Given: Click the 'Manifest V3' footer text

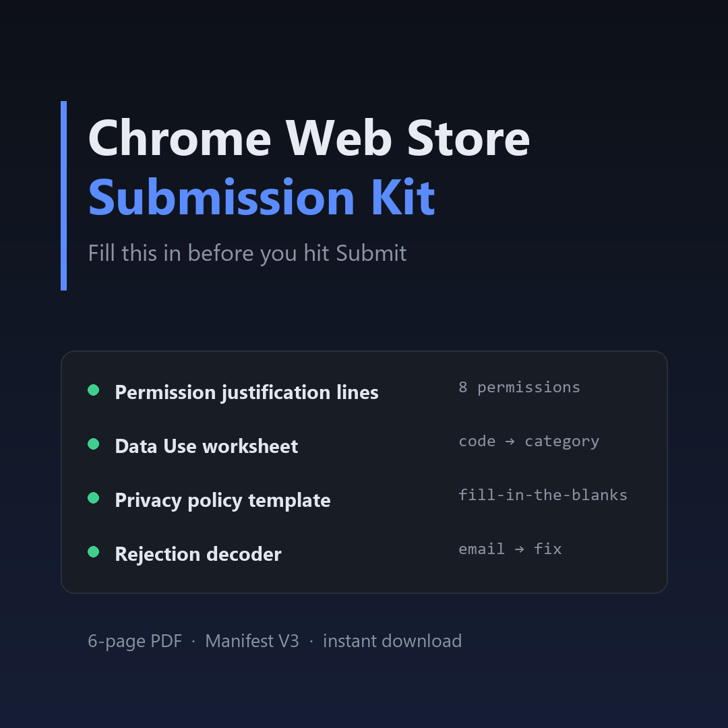Looking at the screenshot, I should point(252,641).
